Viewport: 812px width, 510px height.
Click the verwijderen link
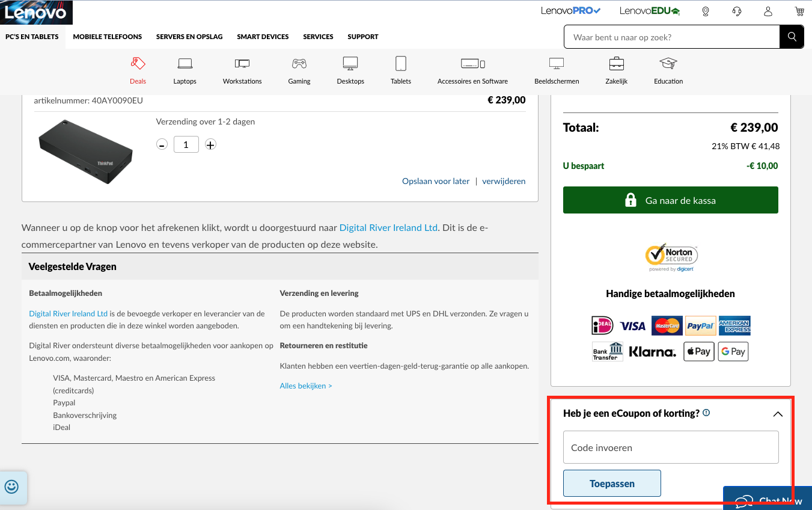pos(504,181)
